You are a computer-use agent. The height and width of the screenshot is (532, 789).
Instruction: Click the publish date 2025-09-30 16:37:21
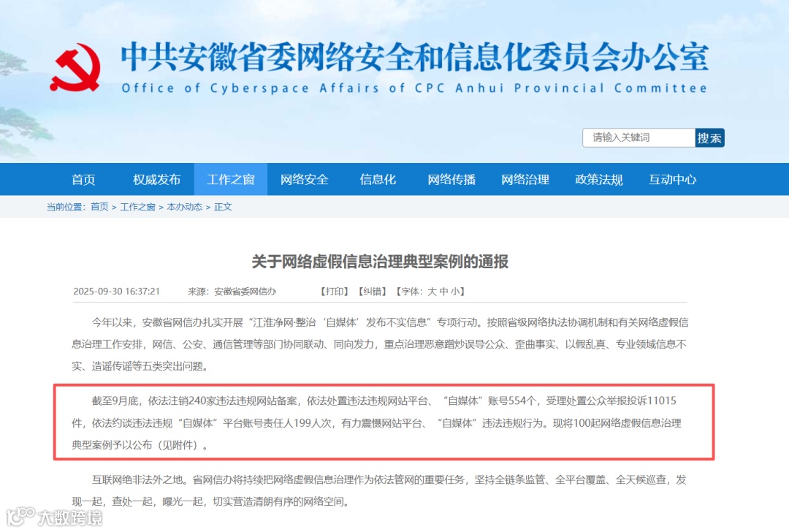pyautogui.click(x=117, y=292)
